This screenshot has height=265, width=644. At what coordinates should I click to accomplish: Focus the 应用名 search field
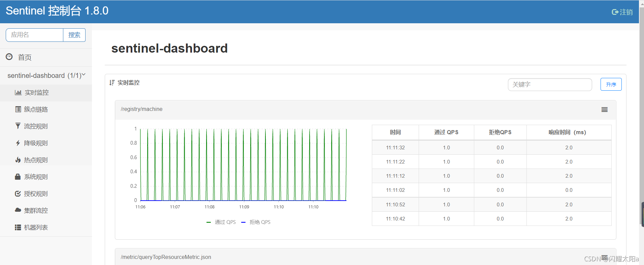point(34,35)
